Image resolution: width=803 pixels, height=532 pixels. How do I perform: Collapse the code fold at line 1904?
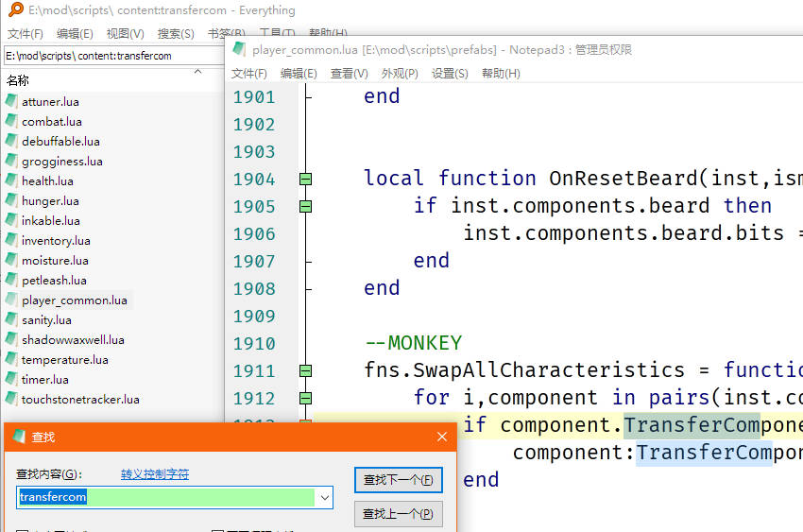click(x=305, y=179)
